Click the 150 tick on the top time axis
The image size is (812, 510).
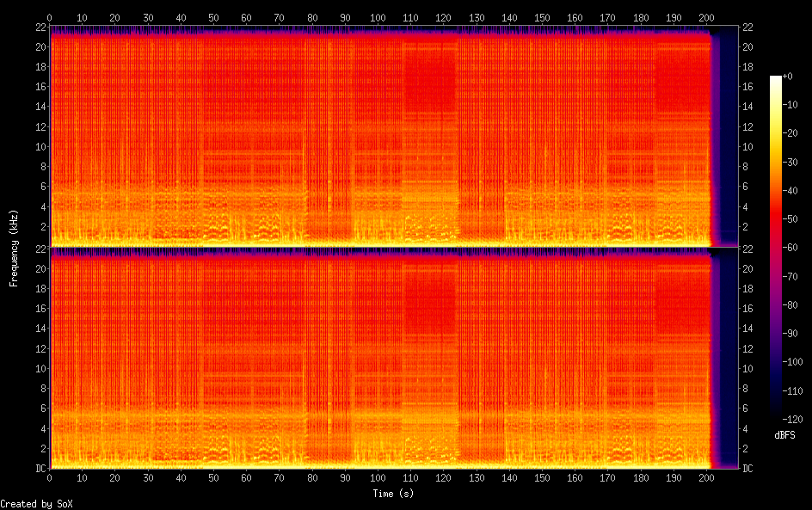pyautogui.click(x=542, y=17)
